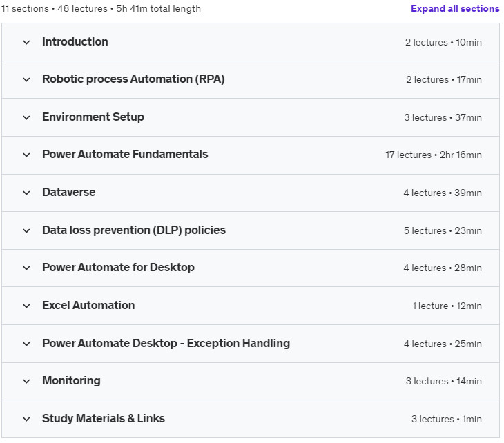Expand Robotic process Automation (RPA) chevron
Image resolution: width=504 pixels, height=443 pixels.
point(27,79)
